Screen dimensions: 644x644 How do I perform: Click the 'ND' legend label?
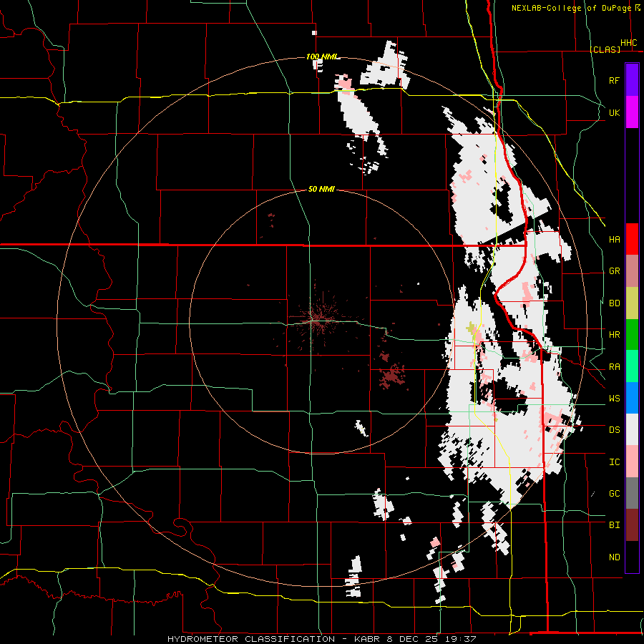point(614,557)
